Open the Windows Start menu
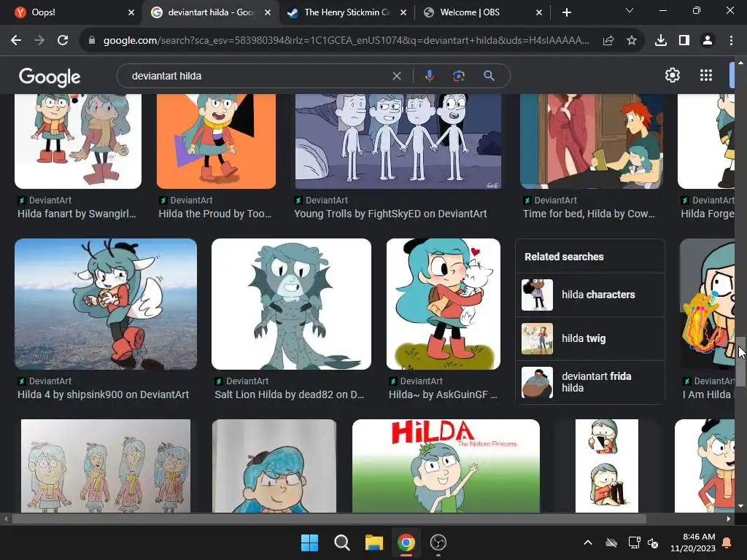This screenshot has width=747, height=560. 309,542
